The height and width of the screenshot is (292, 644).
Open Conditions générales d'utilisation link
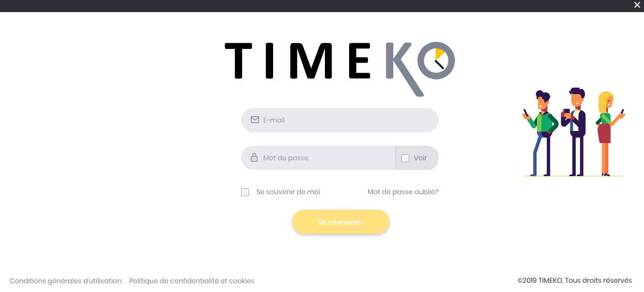point(65,281)
